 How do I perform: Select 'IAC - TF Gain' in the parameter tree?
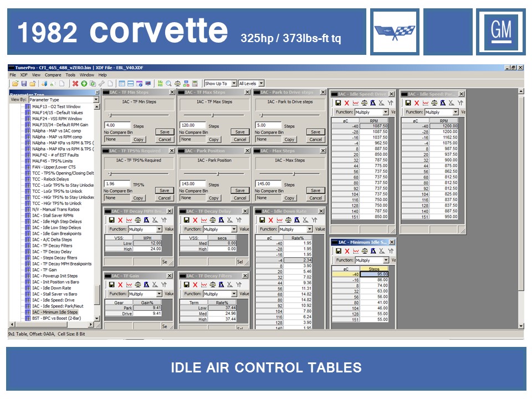(x=44, y=270)
